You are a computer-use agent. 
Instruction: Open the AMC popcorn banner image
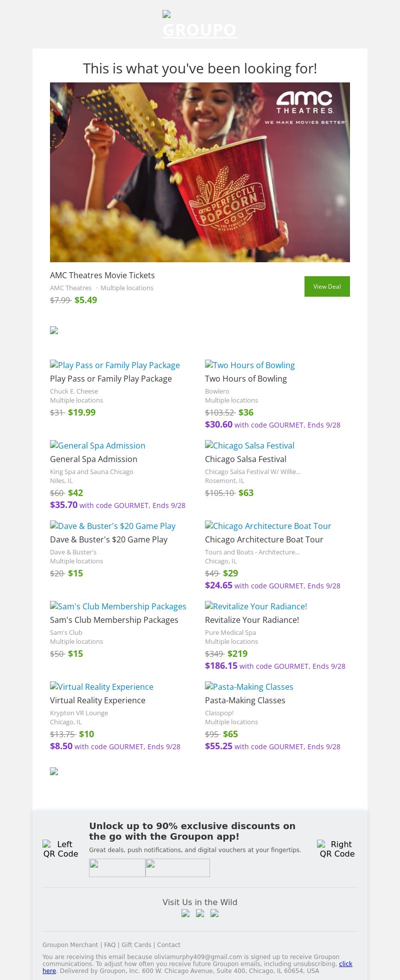tap(200, 172)
